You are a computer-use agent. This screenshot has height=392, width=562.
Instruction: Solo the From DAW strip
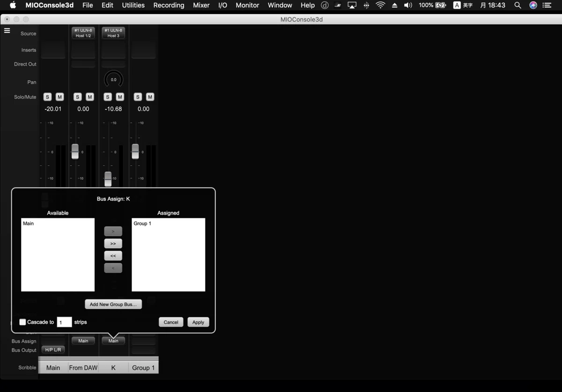pos(78,97)
